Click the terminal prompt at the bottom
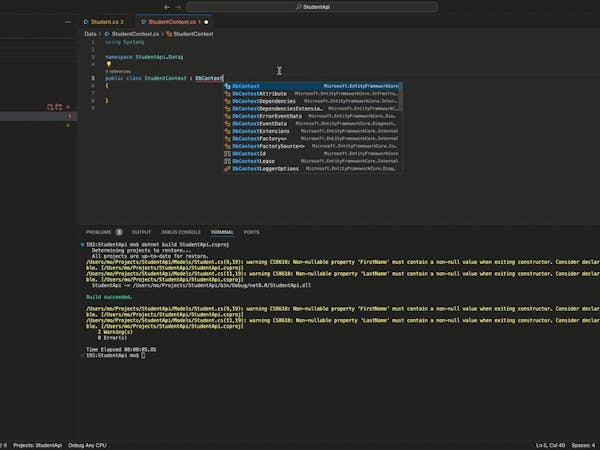This screenshot has height=450, width=600. click(116, 355)
